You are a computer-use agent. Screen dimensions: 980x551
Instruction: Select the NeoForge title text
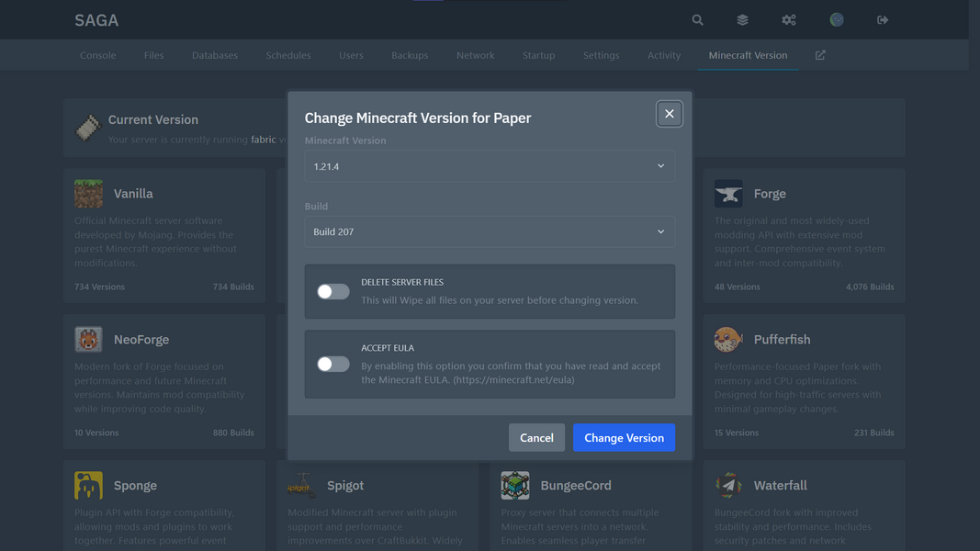click(141, 339)
